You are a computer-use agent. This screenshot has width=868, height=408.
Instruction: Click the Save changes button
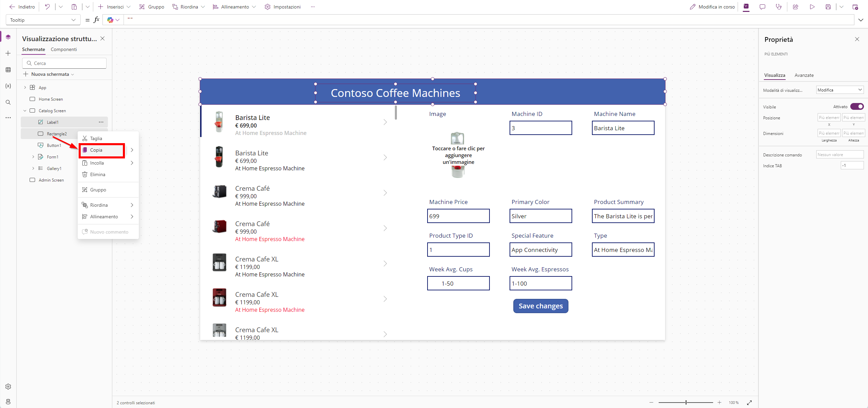pos(541,306)
